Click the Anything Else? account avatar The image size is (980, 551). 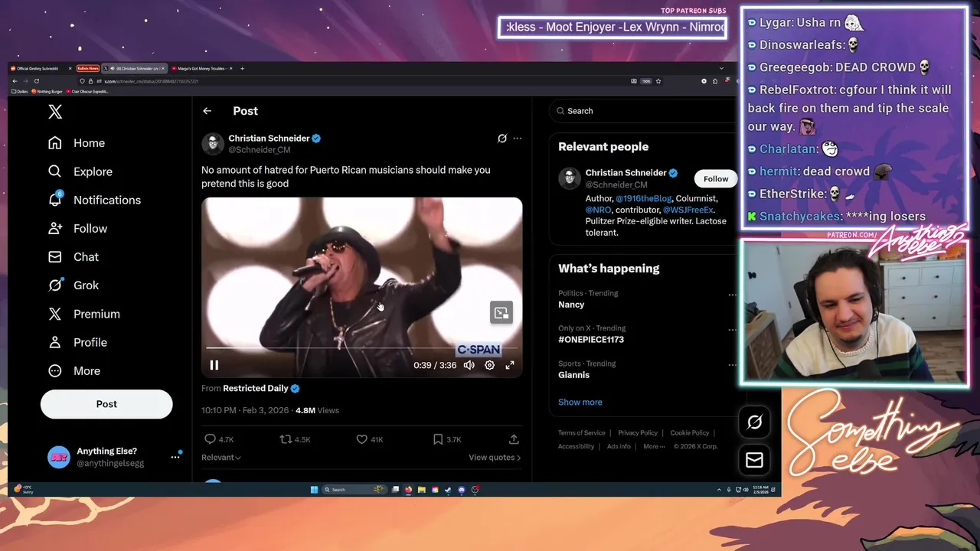coord(59,457)
